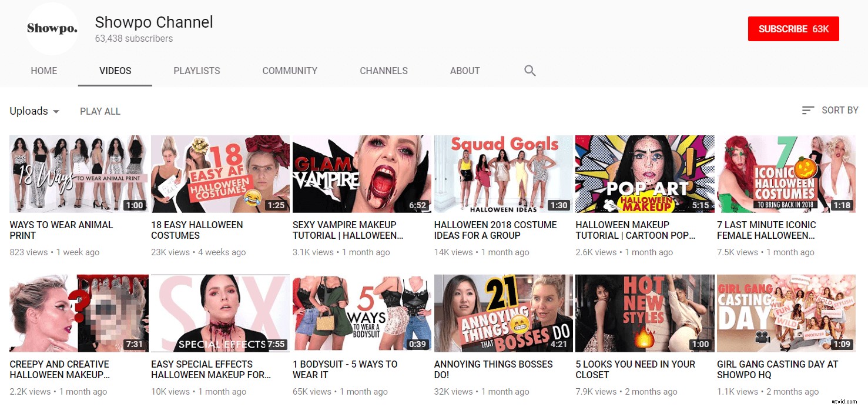Go to the Community tab
The height and width of the screenshot is (407, 868).
pyautogui.click(x=290, y=71)
